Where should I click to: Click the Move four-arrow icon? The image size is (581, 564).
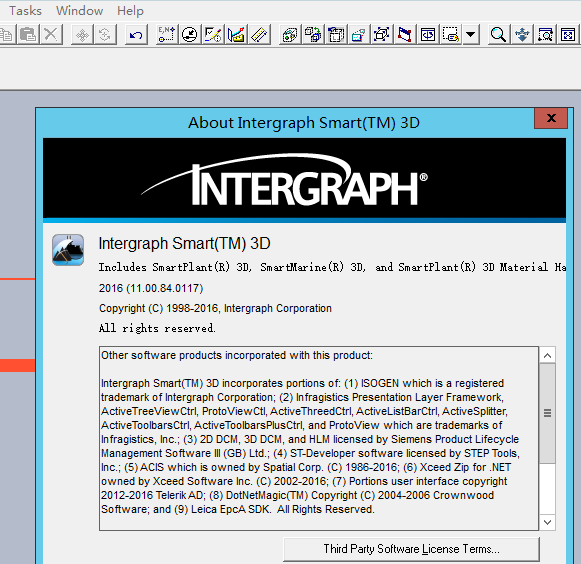(x=82, y=35)
